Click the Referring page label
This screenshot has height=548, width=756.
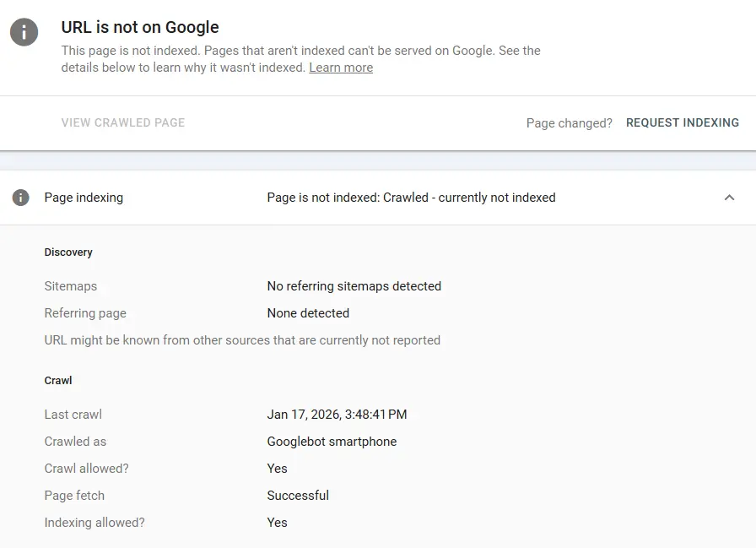[85, 313]
